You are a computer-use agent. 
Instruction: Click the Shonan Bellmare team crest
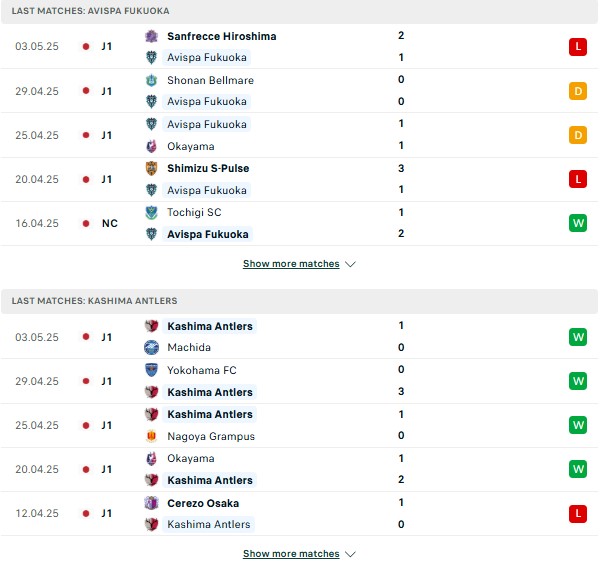(x=152, y=80)
